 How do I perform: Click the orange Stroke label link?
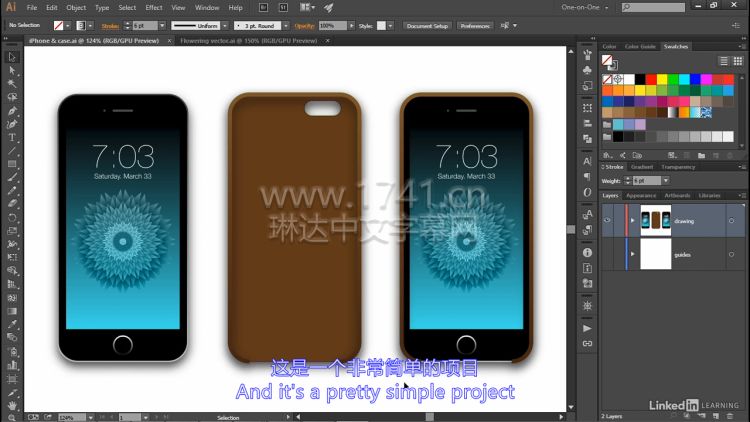pos(110,26)
